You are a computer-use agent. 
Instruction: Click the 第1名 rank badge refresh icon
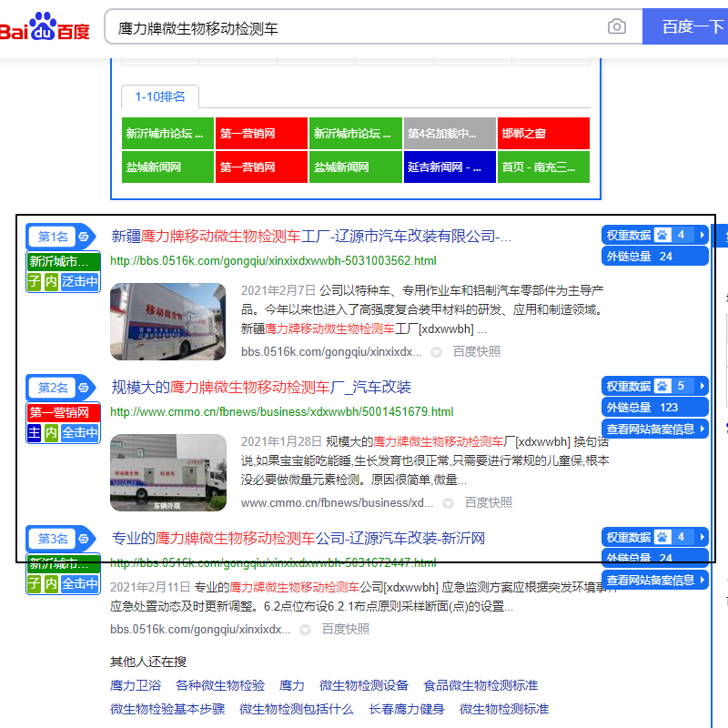tap(84, 237)
